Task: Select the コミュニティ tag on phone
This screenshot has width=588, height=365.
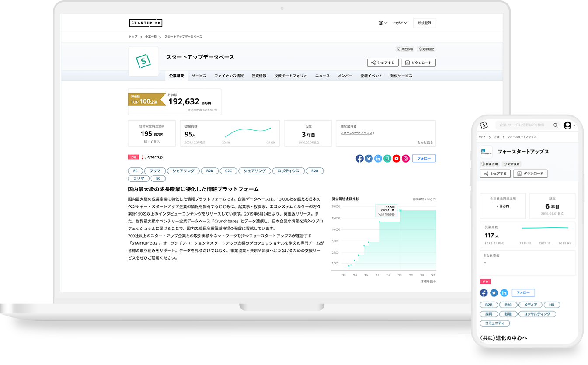Action: (x=495, y=323)
